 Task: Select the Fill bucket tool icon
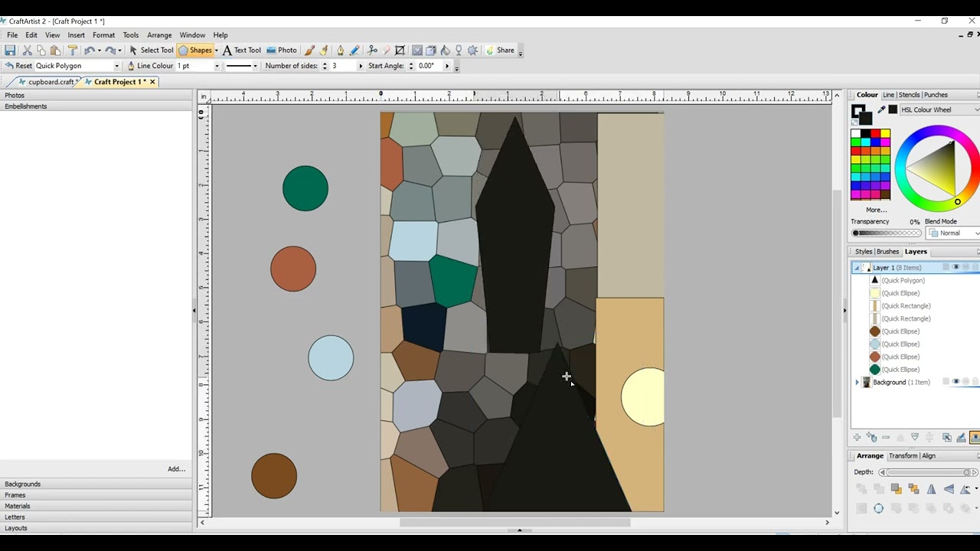click(445, 51)
